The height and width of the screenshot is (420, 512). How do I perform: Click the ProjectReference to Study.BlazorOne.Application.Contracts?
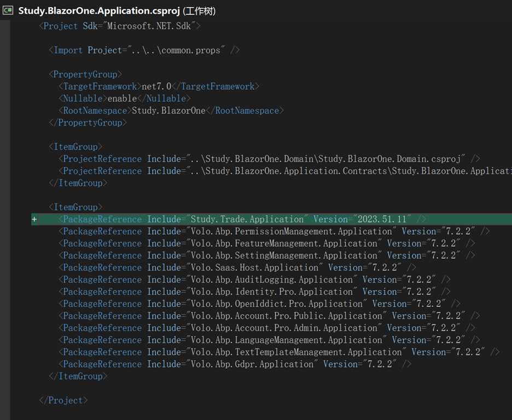point(285,171)
